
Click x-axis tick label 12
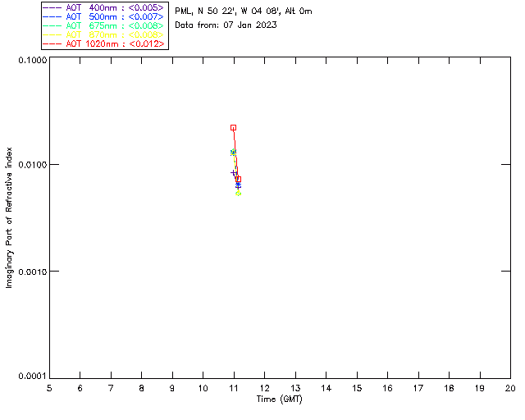coord(264,388)
